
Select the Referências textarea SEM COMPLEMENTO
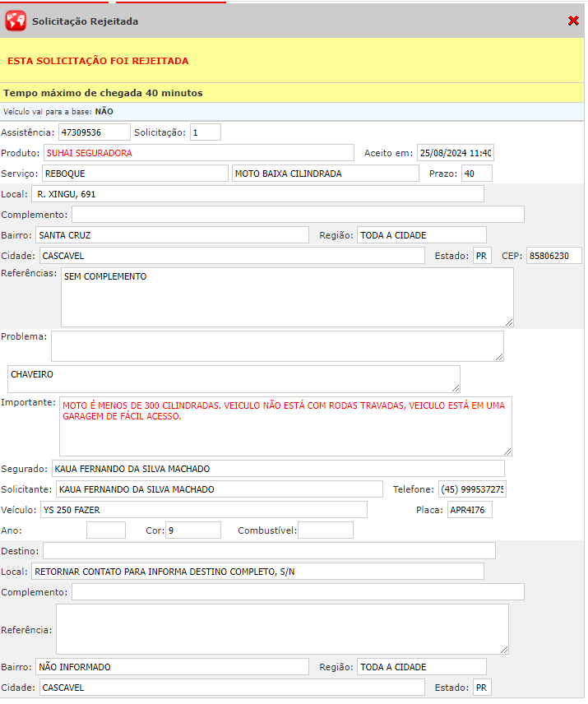287,297
